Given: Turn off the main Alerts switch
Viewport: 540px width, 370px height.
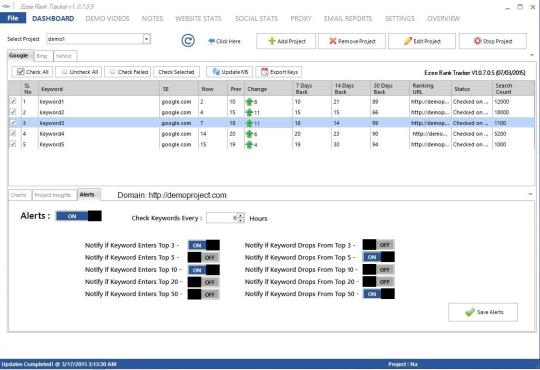Looking at the screenshot, I should (x=79, y=216).
